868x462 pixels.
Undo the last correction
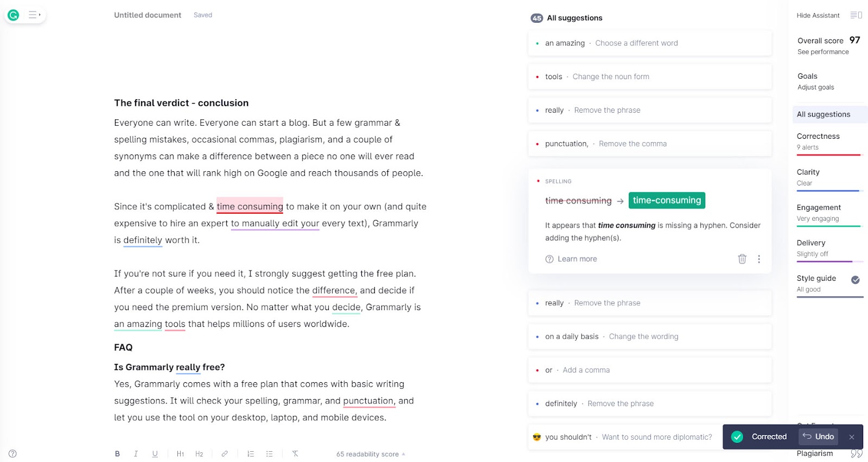click(818, 437)
